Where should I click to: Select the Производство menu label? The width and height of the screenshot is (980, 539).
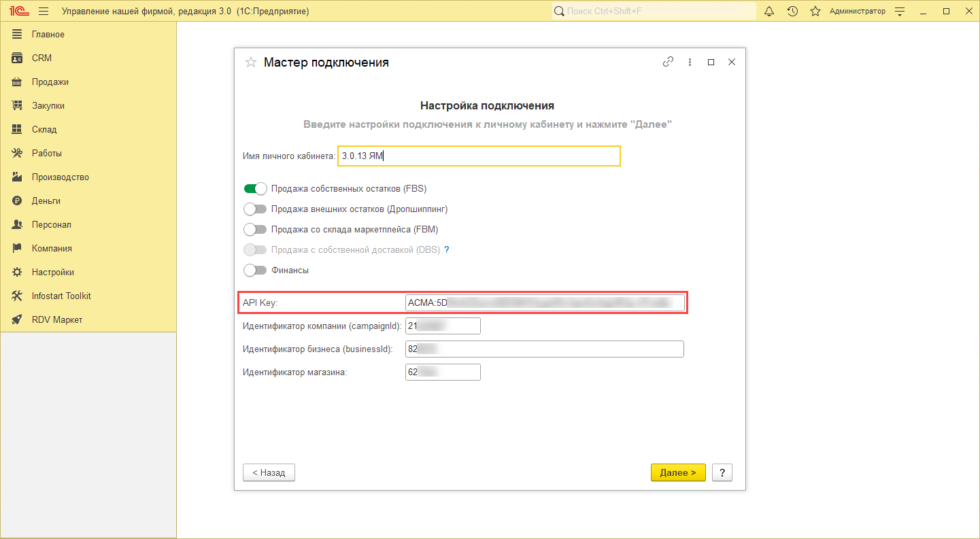click(61, 177)
